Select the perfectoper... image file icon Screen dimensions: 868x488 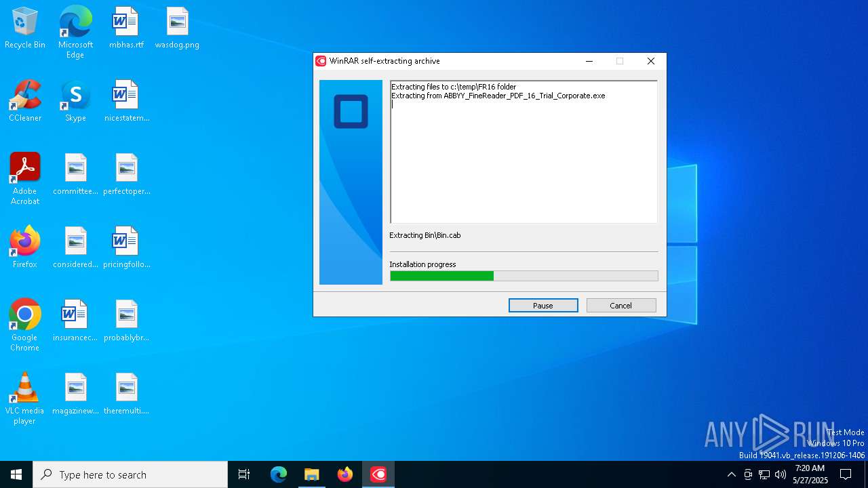coord(126,175)
